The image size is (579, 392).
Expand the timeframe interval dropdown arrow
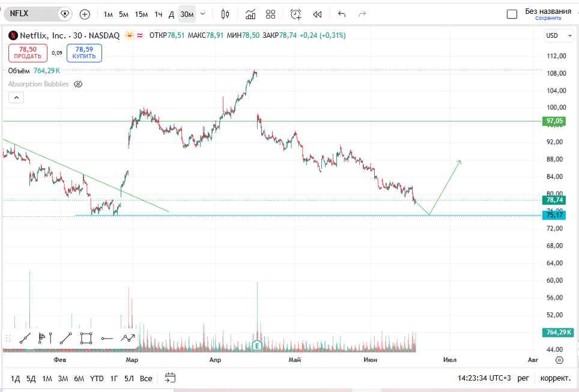click(x=202, y=14)
